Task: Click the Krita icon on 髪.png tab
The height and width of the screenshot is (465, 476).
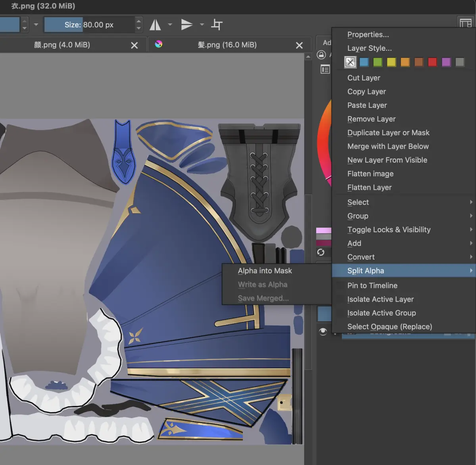Action: [159, 44]
